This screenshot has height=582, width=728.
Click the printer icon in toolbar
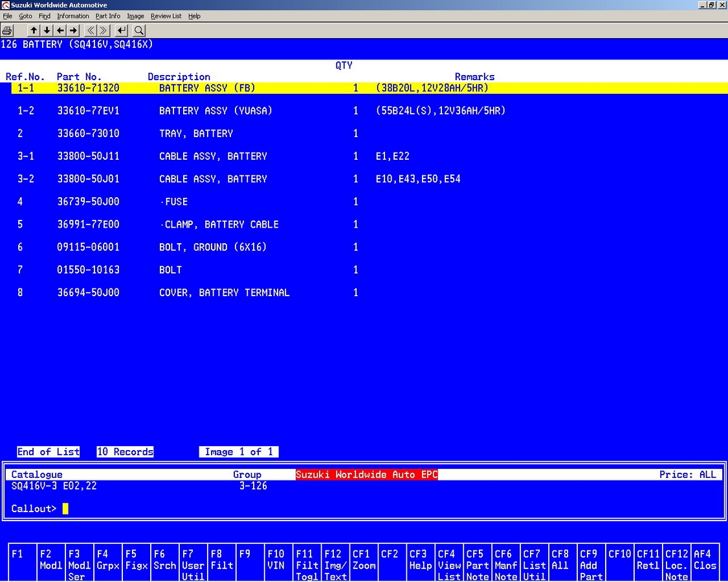pyautogui.click(x=7, y=30)
